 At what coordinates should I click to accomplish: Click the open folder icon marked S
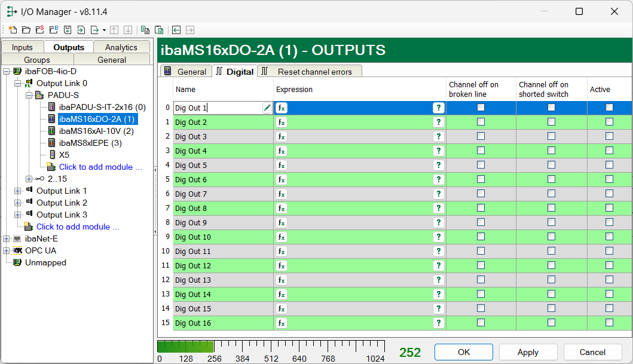(x=40, y=30)
